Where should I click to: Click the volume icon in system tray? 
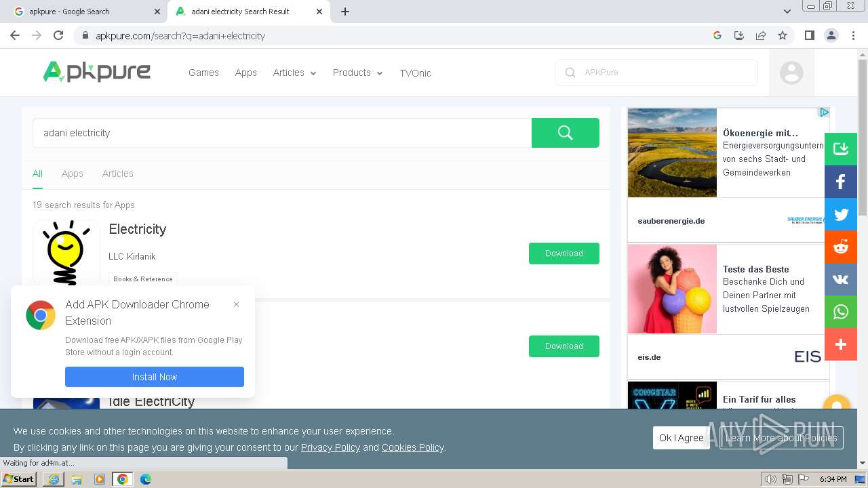coord(770,479)
